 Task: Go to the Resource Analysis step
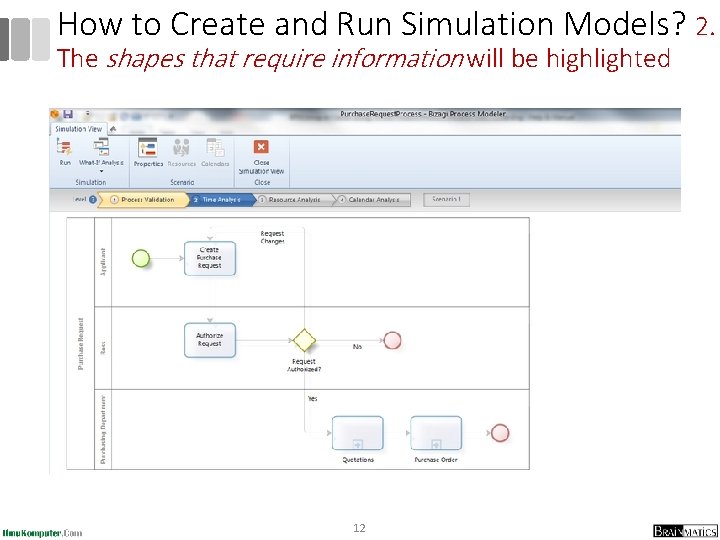coord(294,200)
